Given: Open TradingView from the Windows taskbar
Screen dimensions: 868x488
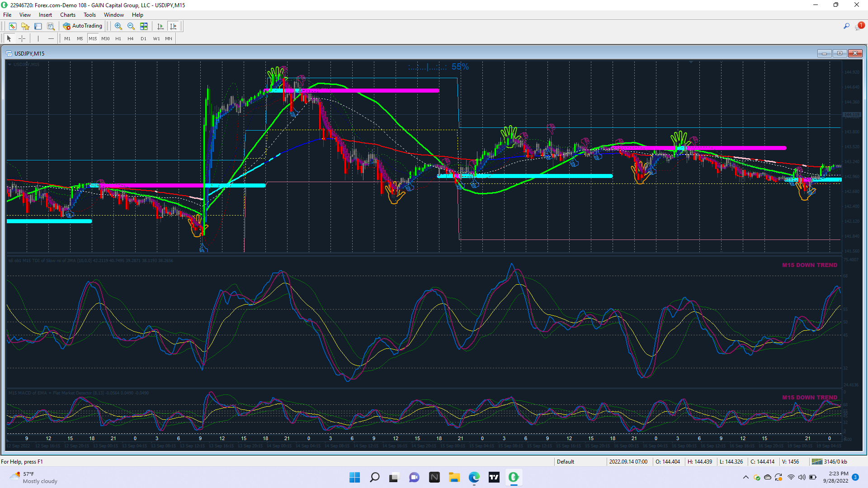Looking at the screenshot, I should pyautogui.click(x=494, y=477).
